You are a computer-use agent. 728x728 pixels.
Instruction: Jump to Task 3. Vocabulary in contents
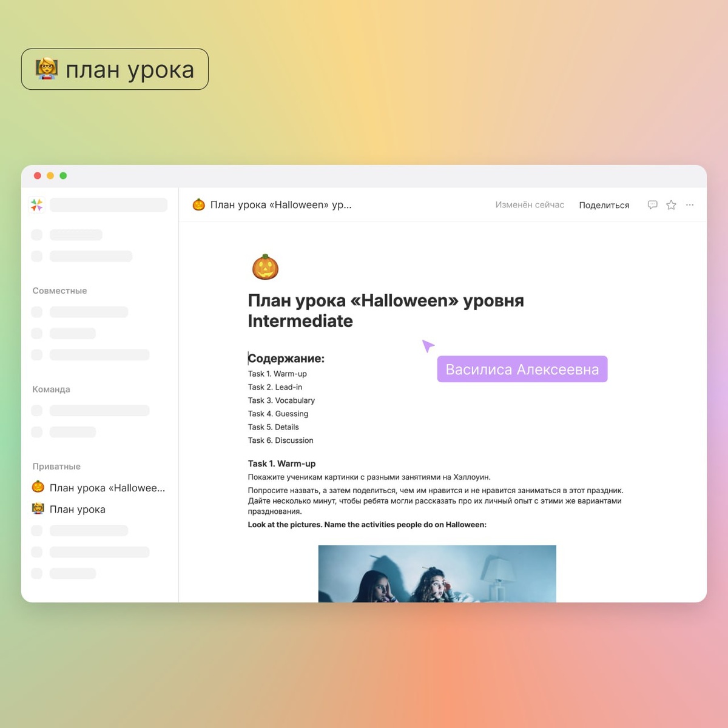281,400
